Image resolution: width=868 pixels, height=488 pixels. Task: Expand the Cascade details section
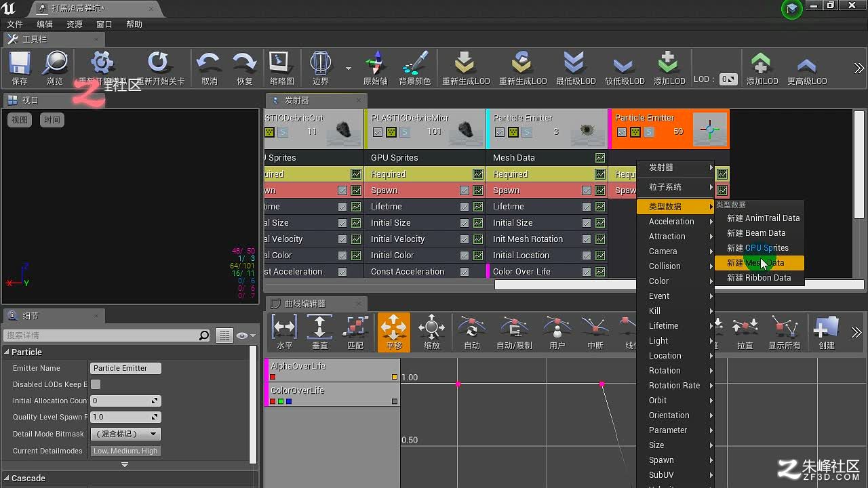(x=7, y=479)
